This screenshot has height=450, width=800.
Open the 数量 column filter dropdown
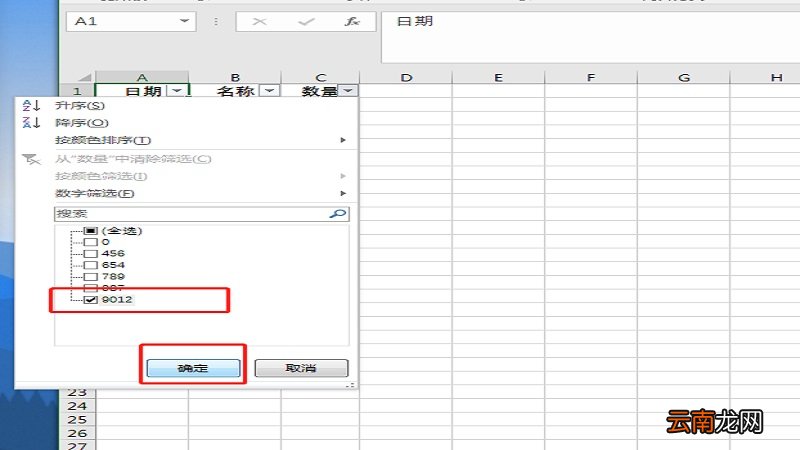coord(348,91)
